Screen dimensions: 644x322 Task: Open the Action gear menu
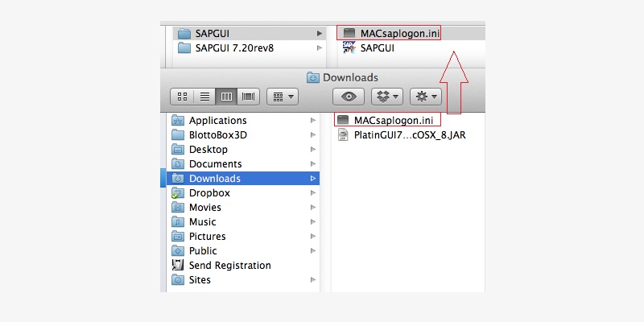[426, 97]
